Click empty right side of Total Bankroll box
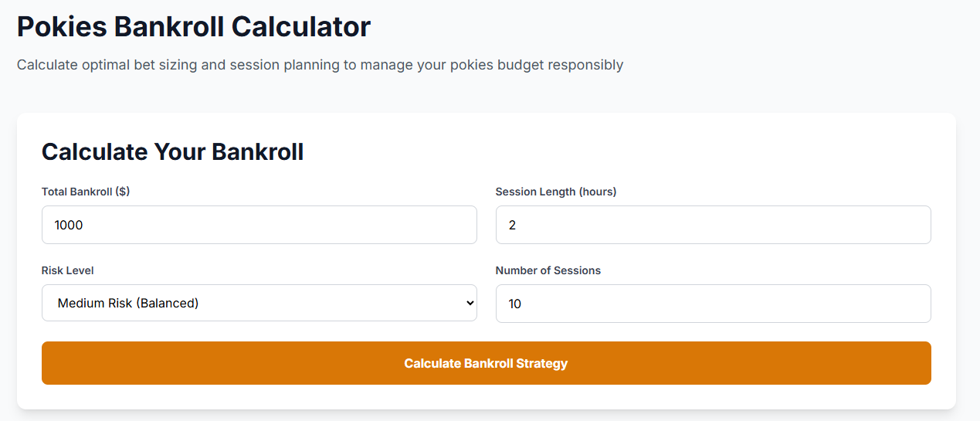The width and height of the screenshot is (980, 421). 402,225
